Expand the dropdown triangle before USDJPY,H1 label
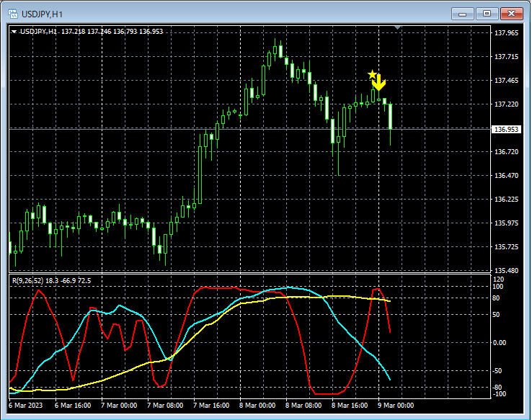The image size is (532, 420). coord(14,32)
